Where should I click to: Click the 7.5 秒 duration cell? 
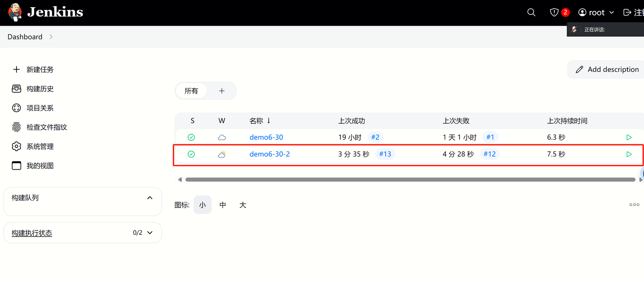[556, 154]
